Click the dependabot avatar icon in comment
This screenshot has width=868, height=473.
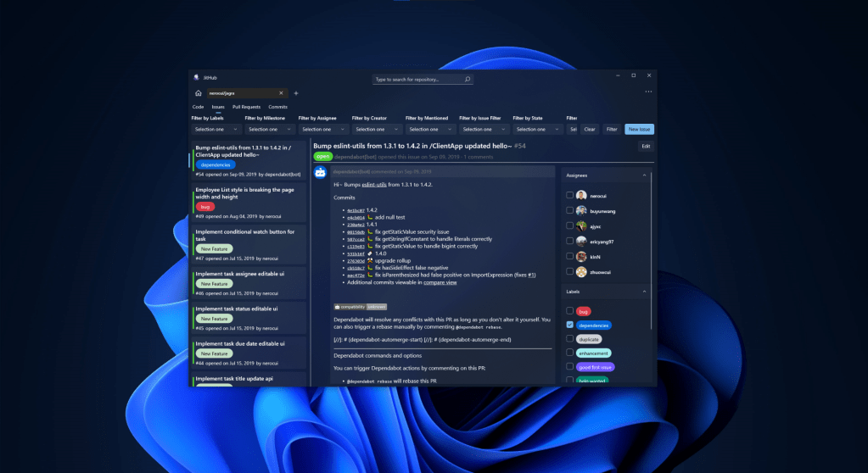[x=321, y=172]
